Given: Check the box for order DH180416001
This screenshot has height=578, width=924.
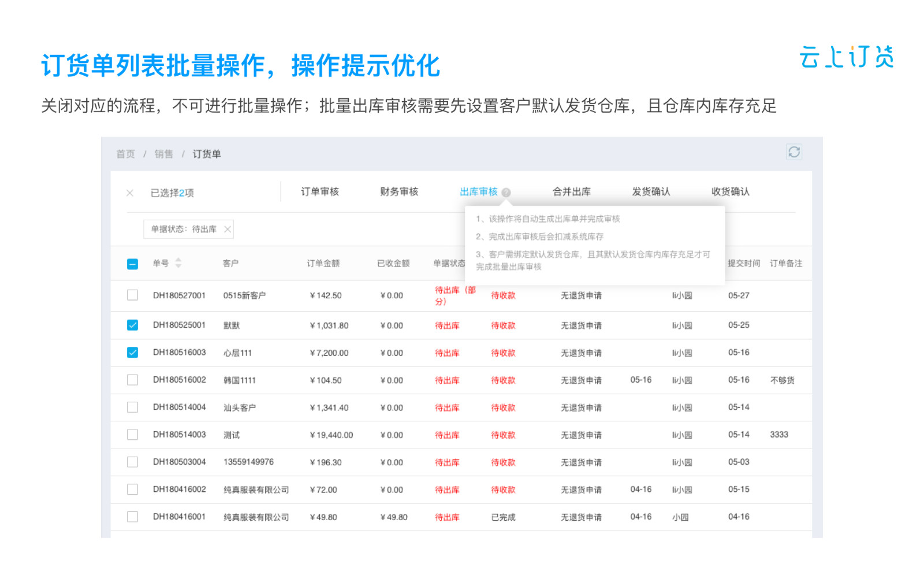Looking at the screenshot, I should tap(133, 517).
